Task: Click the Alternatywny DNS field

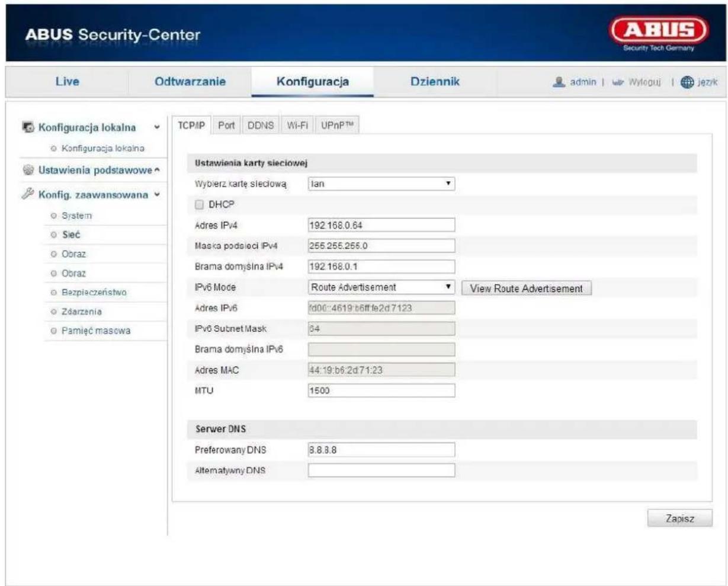Action: pos(381,470)
